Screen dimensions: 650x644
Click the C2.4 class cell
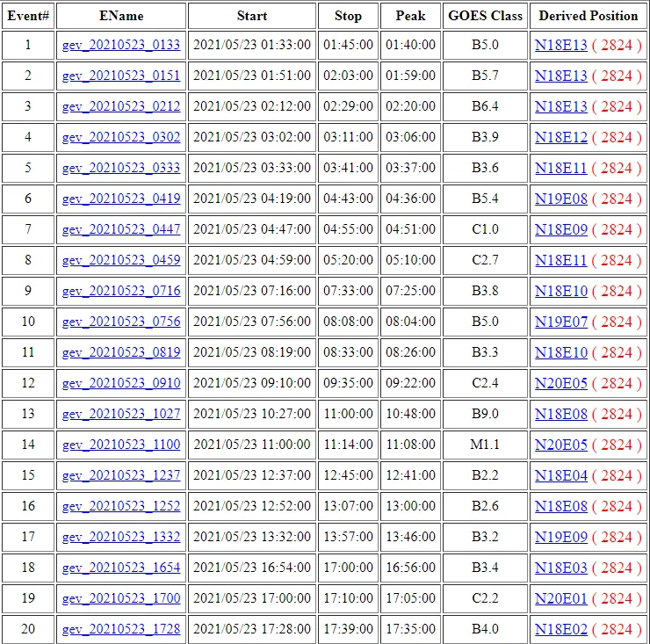[485, 383]
